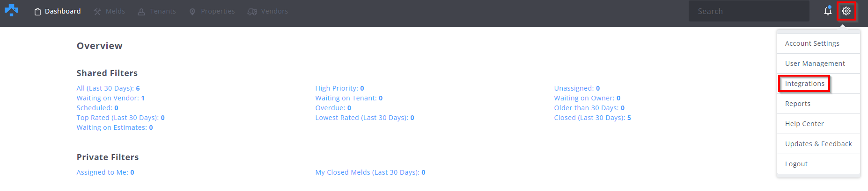The image size is (868, 191).
Task: Click the Melds tools icon
Action: [x=97, y=12]
